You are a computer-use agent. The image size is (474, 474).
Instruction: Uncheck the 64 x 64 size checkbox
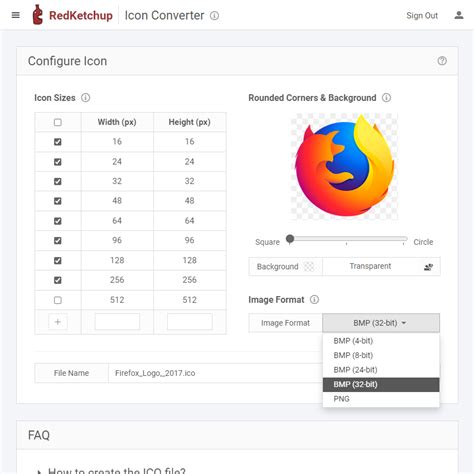coord(58,221)
